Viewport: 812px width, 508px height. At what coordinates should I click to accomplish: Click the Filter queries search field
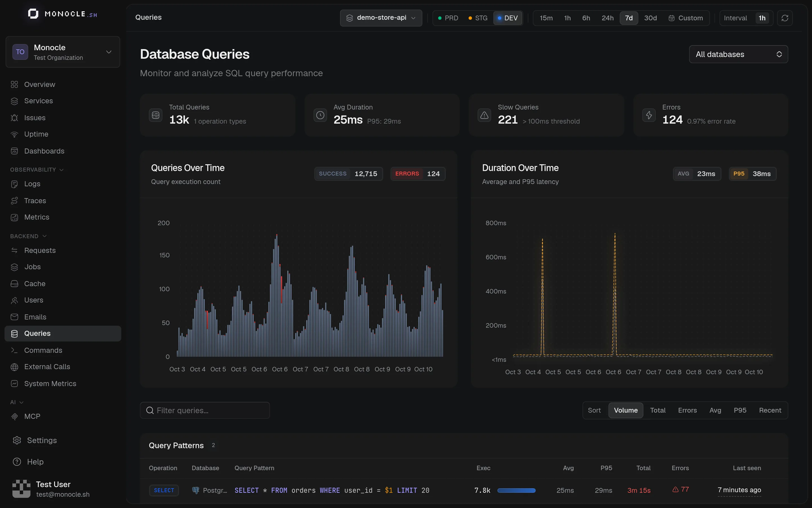pyautogui.click(x=205, y=410)
